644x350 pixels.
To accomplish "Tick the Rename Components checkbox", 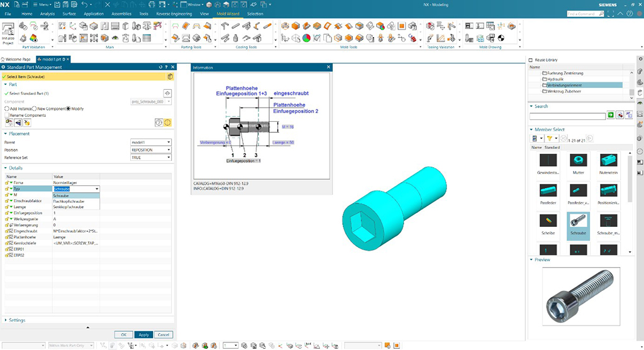I will pos(7,115).
